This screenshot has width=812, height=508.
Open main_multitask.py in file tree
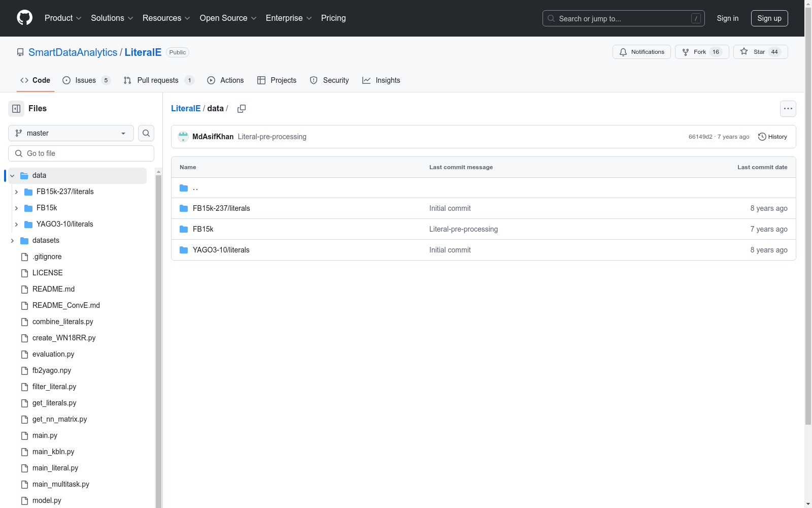[x=61, y=484]
